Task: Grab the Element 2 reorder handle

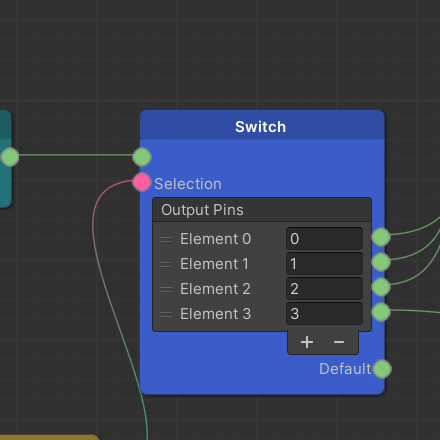Action: 166,289
